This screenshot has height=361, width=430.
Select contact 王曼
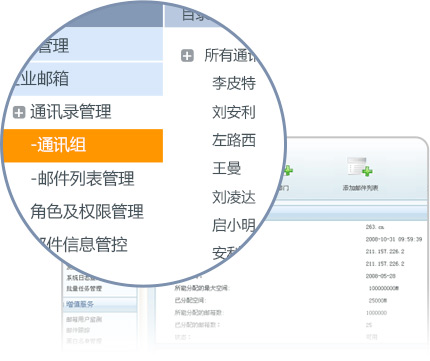coord(227,168)
